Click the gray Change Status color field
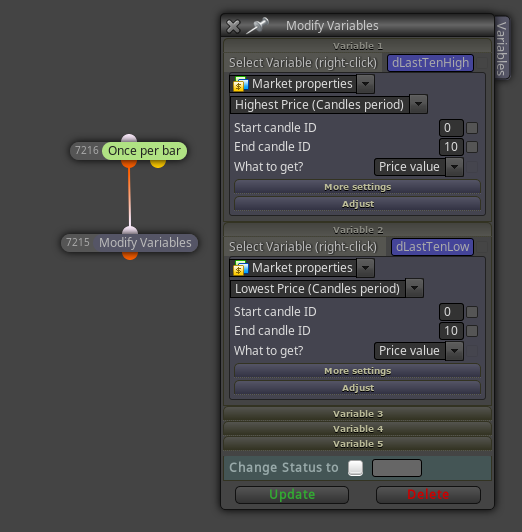522x532 pixels. click(397, 468)
